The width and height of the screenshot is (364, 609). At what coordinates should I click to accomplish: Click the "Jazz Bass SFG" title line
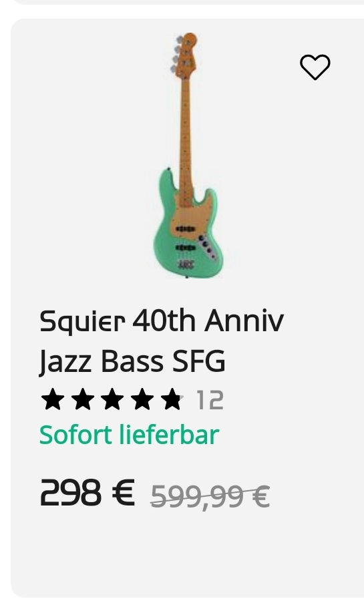(132, 362)
